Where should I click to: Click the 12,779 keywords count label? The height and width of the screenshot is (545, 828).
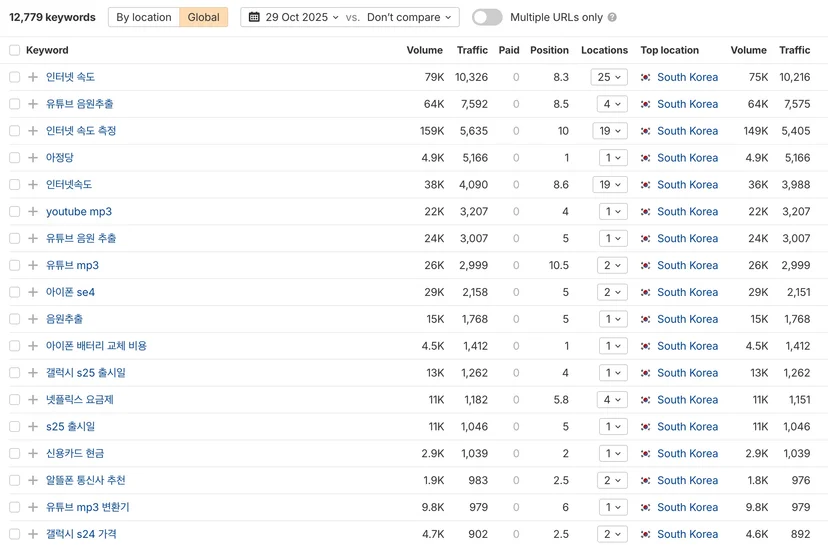52,17
